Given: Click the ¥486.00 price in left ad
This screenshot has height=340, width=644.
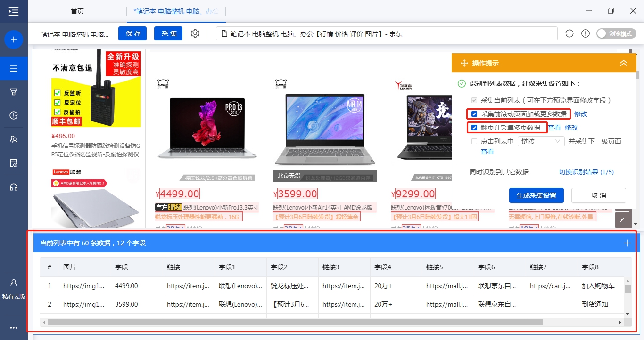Looking at the screenshot, I should [63, 136].
